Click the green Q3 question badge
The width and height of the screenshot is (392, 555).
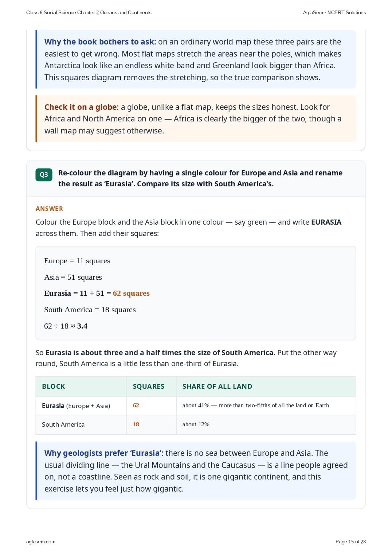click(x=44, y=175)
